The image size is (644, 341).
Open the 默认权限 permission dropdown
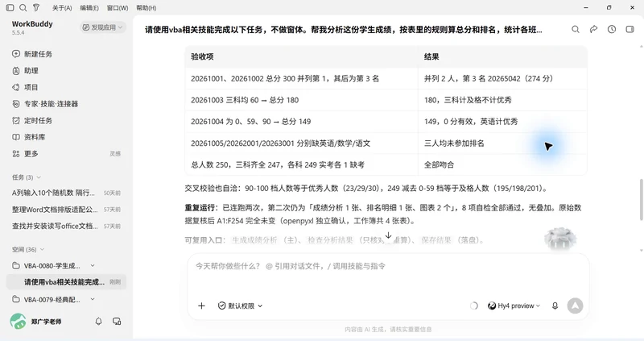[240, 306]
